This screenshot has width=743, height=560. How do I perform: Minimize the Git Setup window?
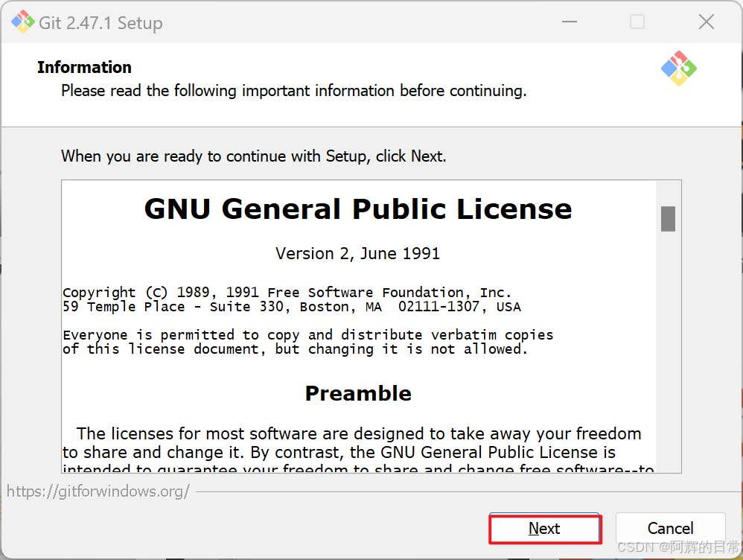(569, 22)
